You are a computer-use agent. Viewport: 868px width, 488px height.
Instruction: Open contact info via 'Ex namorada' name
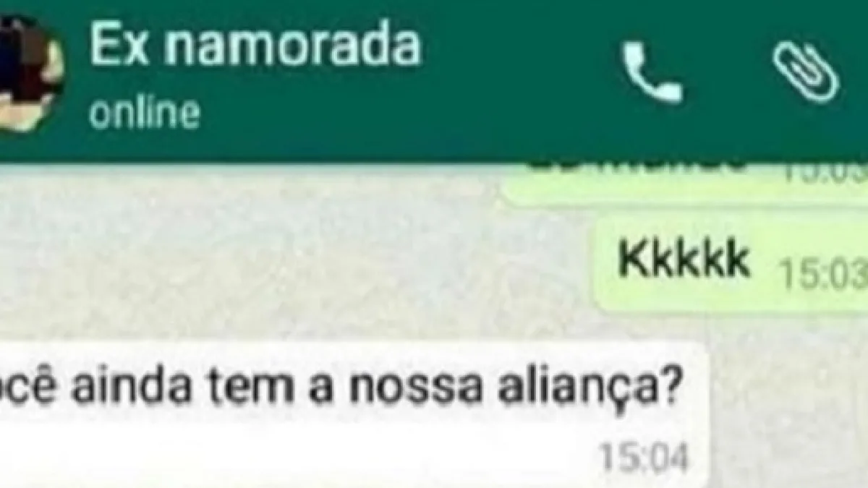pos(254,45)
